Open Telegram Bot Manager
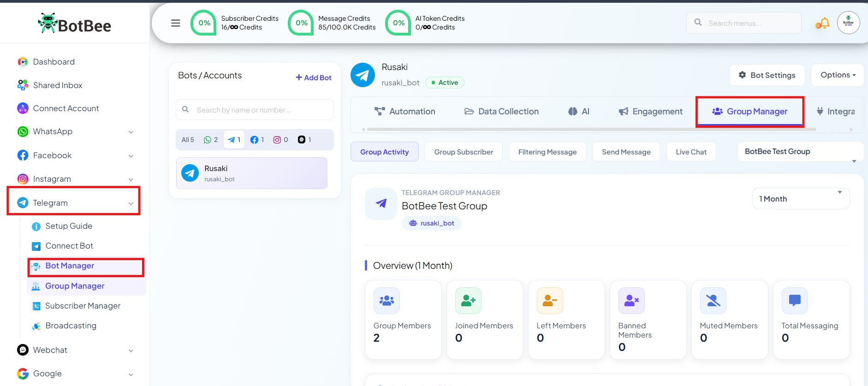 tap(86, 267)
